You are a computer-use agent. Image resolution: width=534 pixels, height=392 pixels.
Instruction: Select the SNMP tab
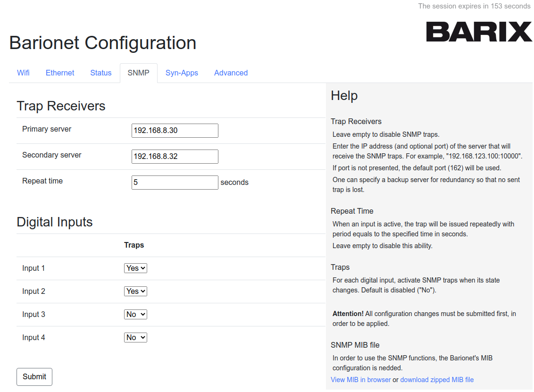click(138, 73)
